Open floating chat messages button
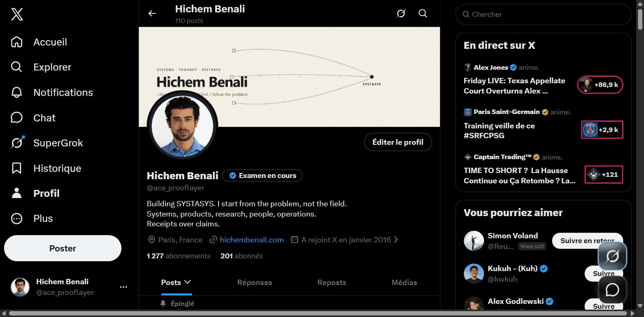The image size is (644, 317). [612, 290]
